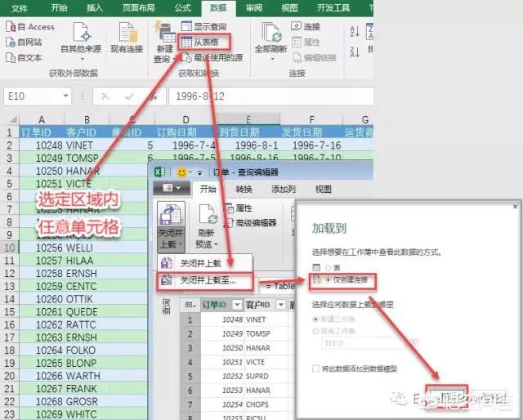The image size is (523, 420).
Task: Open the 订单ID column filter dropdown
Action: click(x=237, y=304)
